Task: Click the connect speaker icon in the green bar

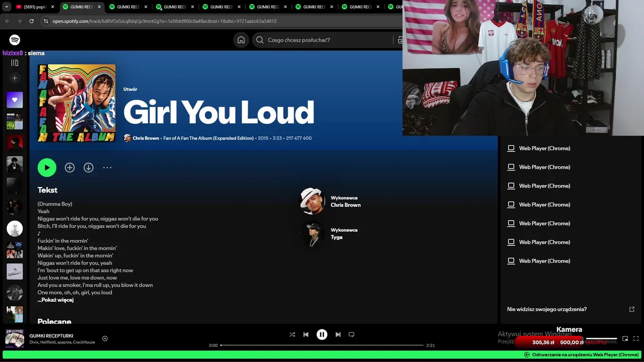Action: click(x=527, y=354)
